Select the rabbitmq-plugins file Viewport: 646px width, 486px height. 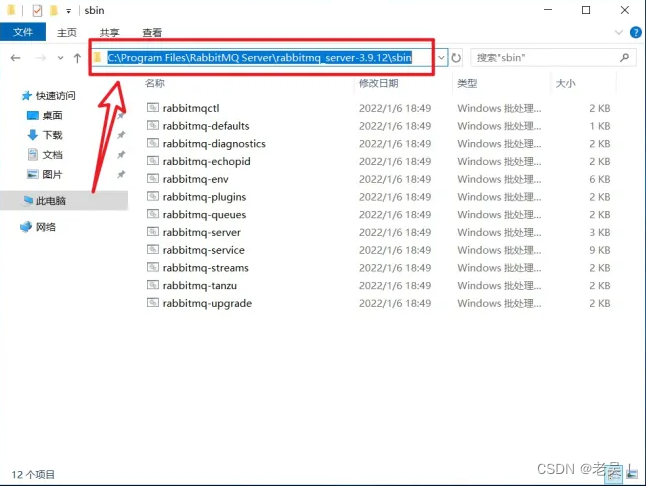[204, 196]
